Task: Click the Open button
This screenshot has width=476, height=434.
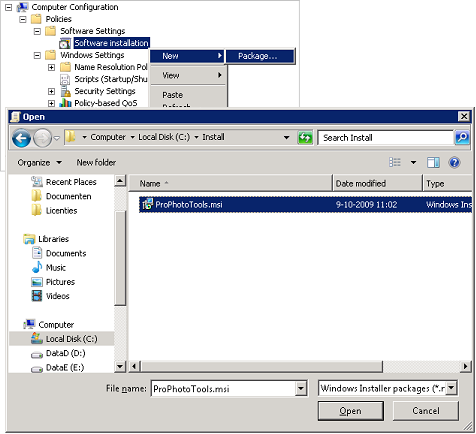Action: (351, 411)
